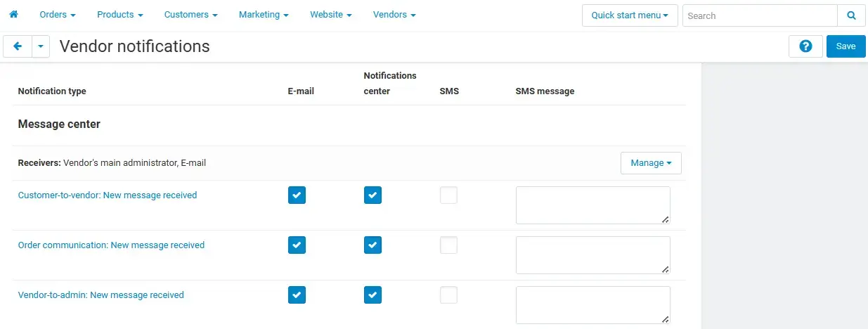Save the vendor notification settings
The width and height of the screenshot is (868, 329).
point(846,46)
